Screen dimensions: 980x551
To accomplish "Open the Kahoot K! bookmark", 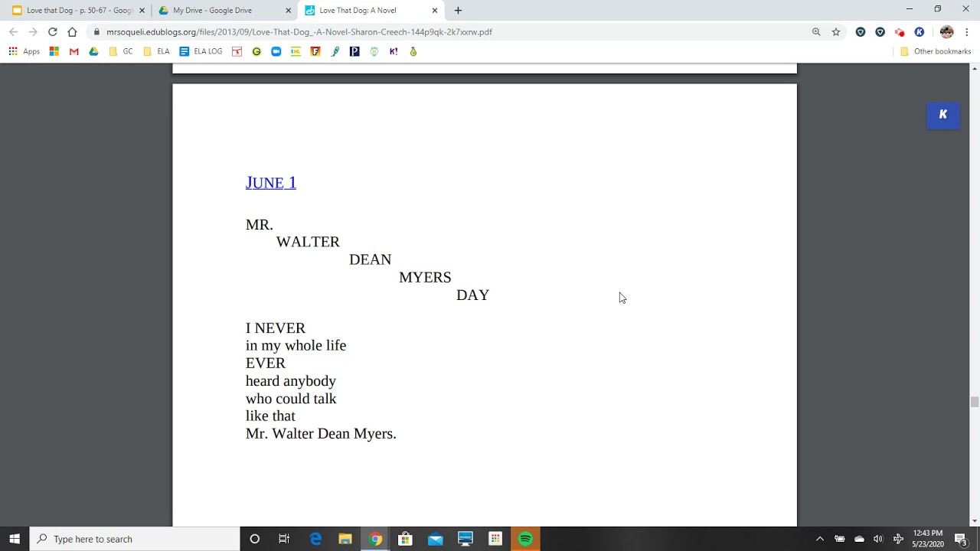I will coord(394,51).
